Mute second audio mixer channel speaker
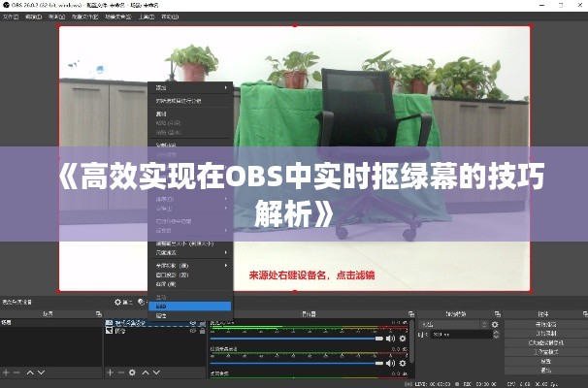This screenshot has height=388, width=588. click(390, 363)
